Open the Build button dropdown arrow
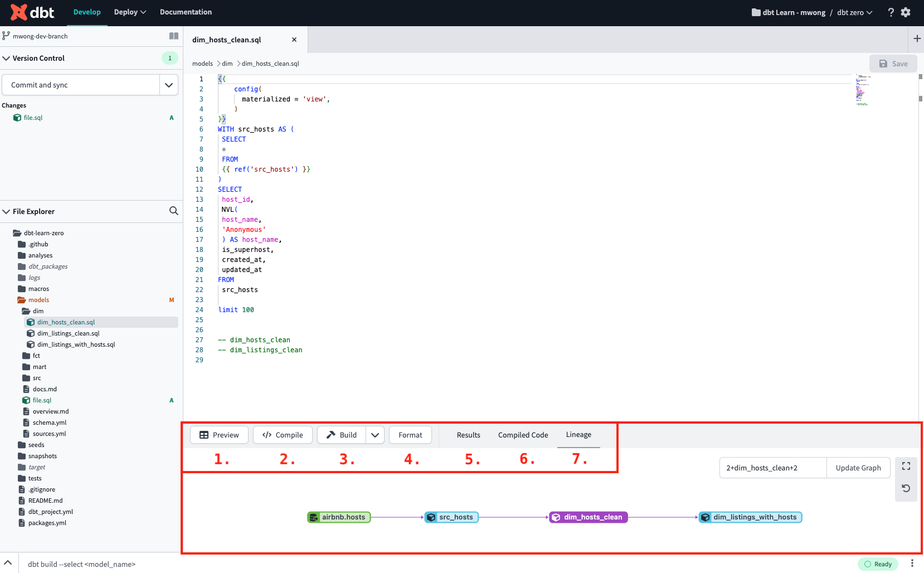This screenshot has height=573, width=924. click(375, 435)
